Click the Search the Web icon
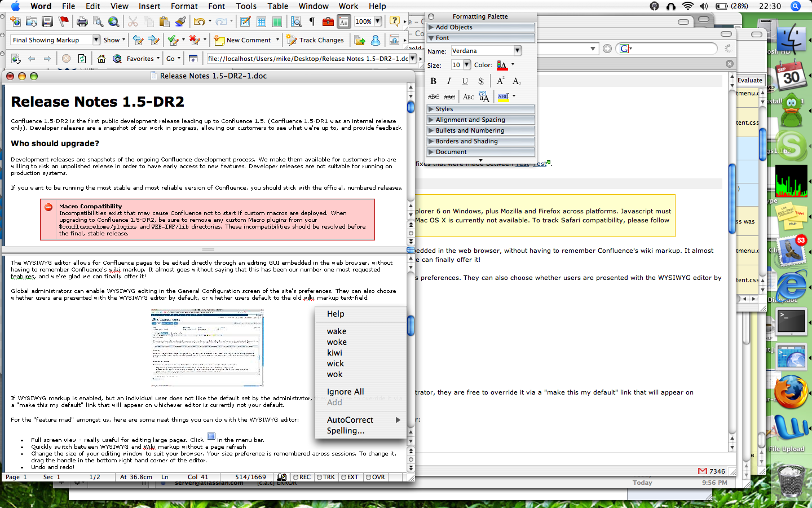Image resolution: width=812 pixels, height=508 pixels. 117,58
